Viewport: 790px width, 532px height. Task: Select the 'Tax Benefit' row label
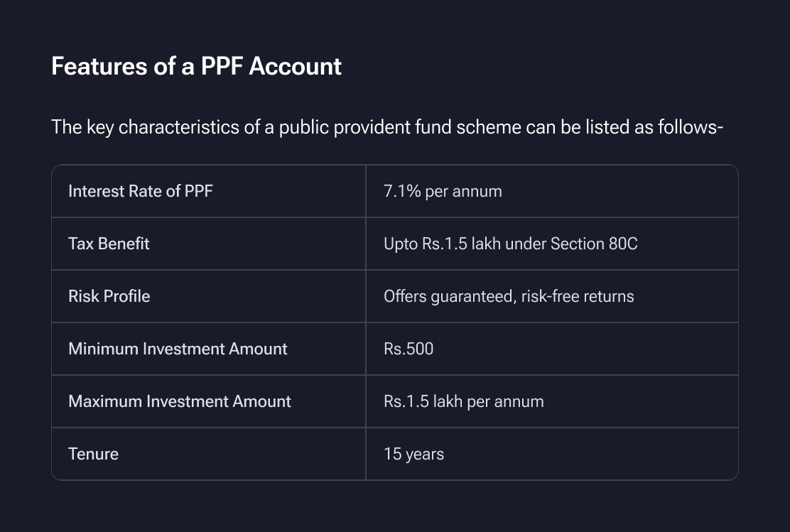tap(109, 244)
